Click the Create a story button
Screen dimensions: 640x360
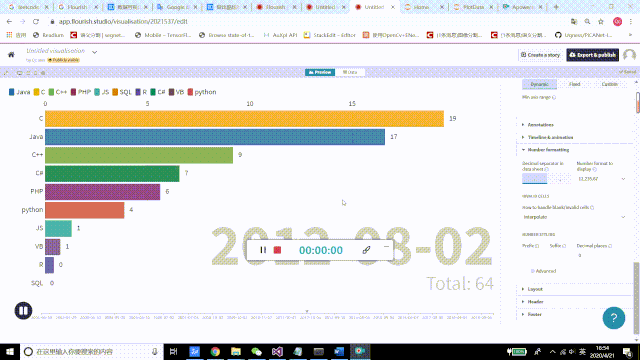pyautogui.click(x=540, y=55)
